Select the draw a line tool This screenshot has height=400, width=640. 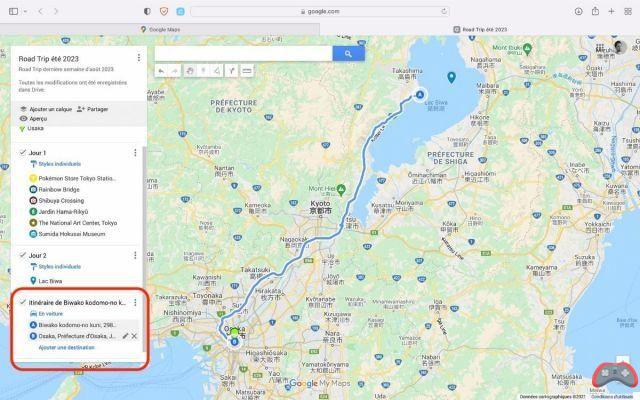pyautogui.click(x=217, y=71)
